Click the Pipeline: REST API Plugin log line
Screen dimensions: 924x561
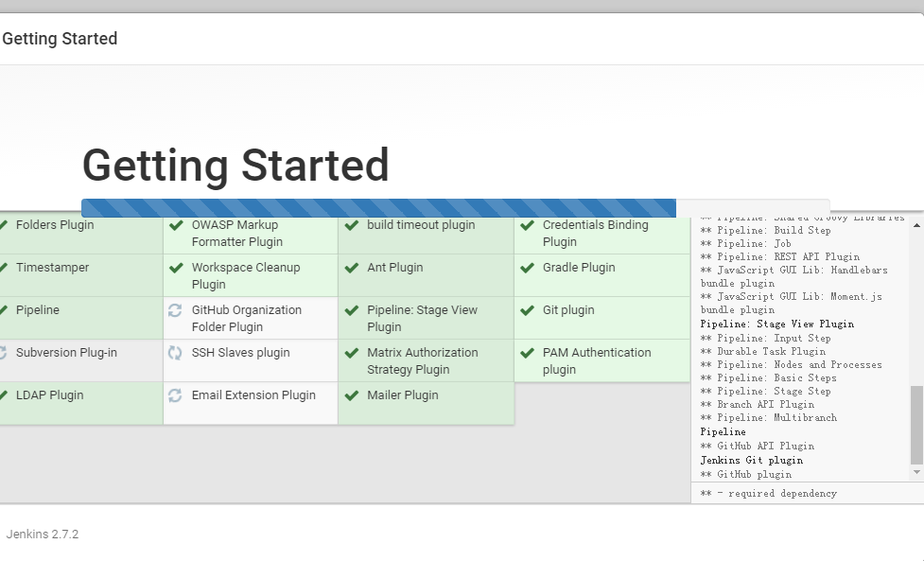coord(779,257)
